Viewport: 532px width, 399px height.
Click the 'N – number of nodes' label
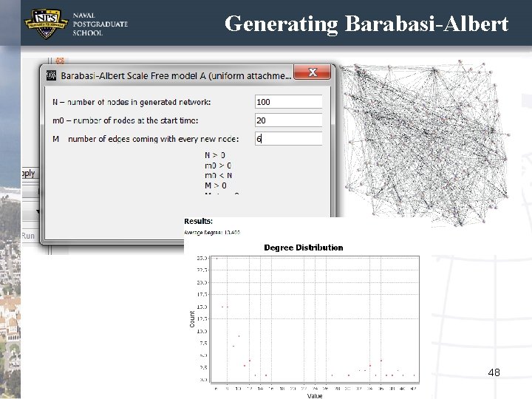tap(132, 102)
